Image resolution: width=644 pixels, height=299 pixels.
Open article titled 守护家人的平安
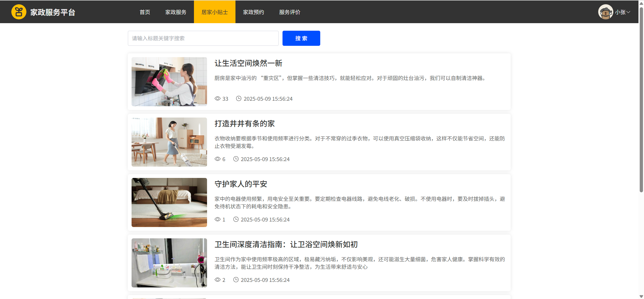point(241,184)
